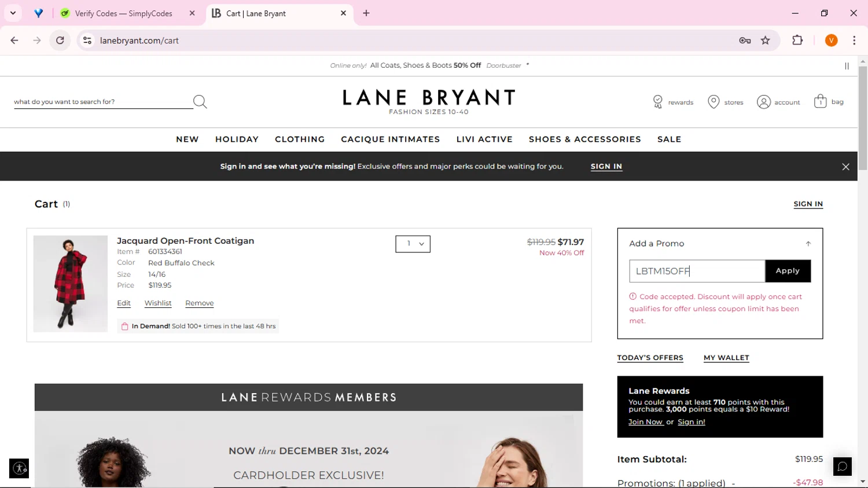
Task: Open the MY WALLET tab
Action: tap(726, 358)
